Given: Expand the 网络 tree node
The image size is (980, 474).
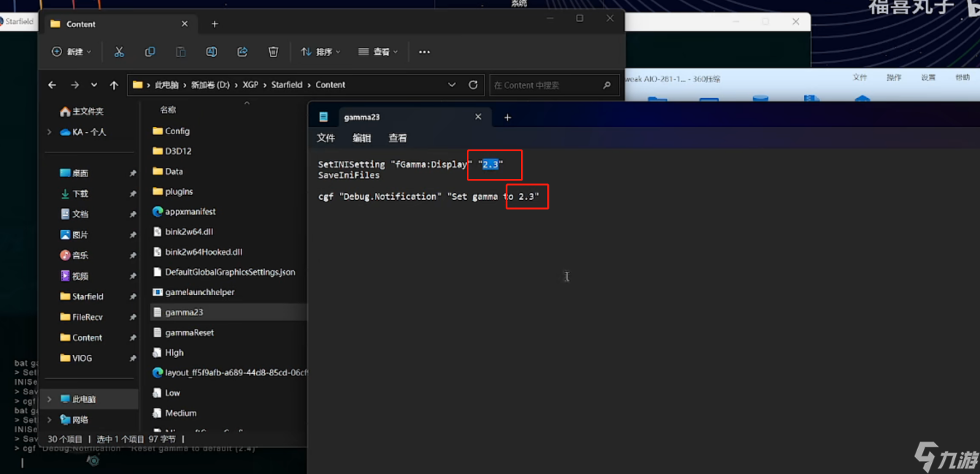Looking at the screenshot, I should coord(50,420).
